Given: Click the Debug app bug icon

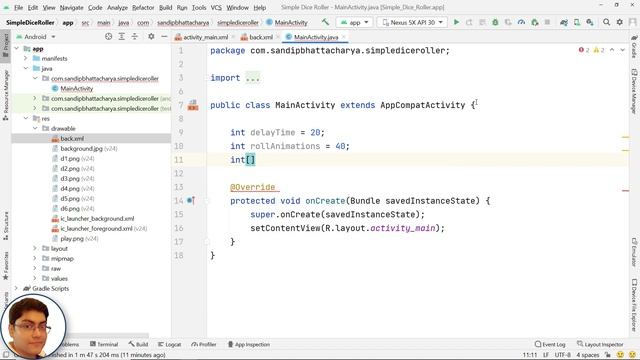Looking at the screenshot, I should tap(495, 22).
